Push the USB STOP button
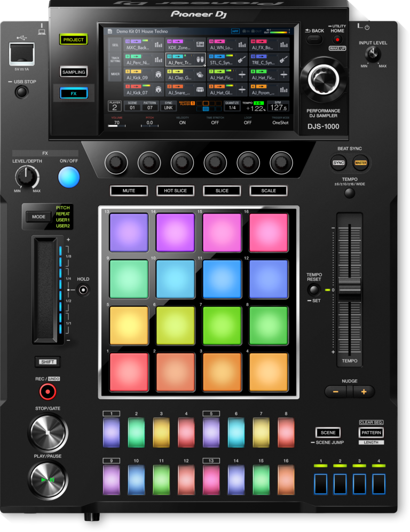Viewport: 410px width, 532px height. coord(22,92)
